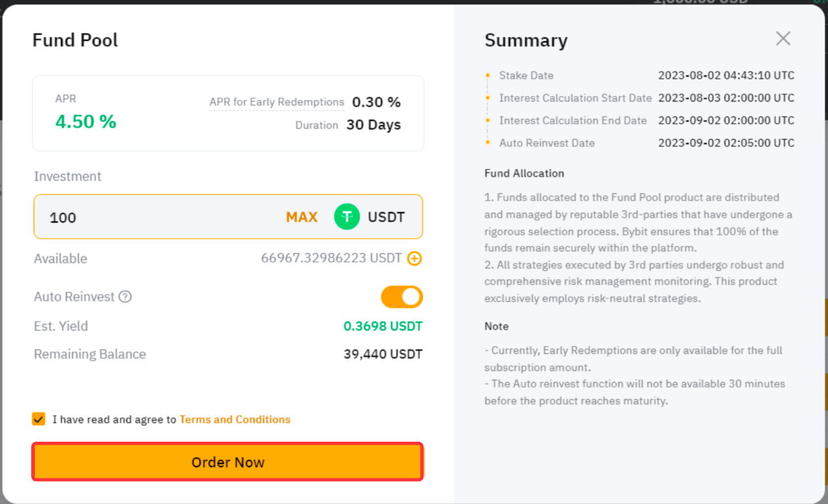Open the Terms and Conditions link
Viewport: 828px width, 504px height.
[x=235, y=419]
